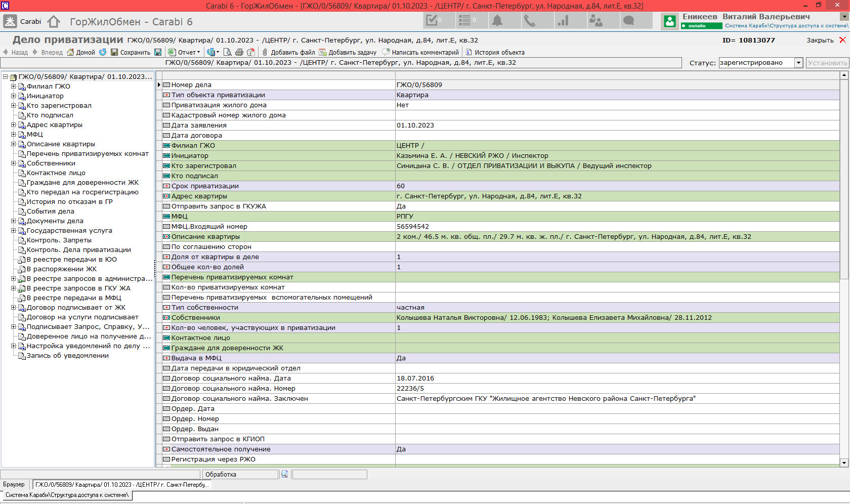Click the statistics bar chart icon
This screenshot has width=850, height=504.
coord(563,21)
